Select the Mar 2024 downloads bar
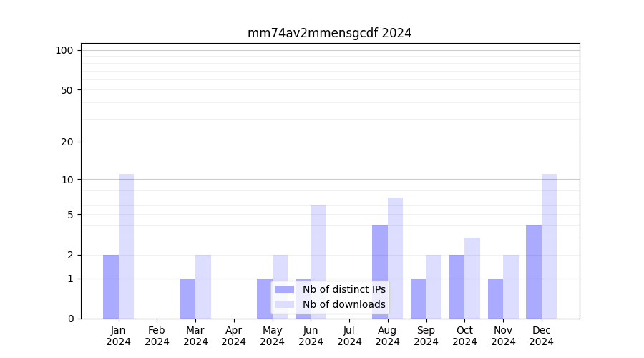Image resolution: width=644 pixels, height=358 pixels. pyautogui.click(x=203, y=286)
